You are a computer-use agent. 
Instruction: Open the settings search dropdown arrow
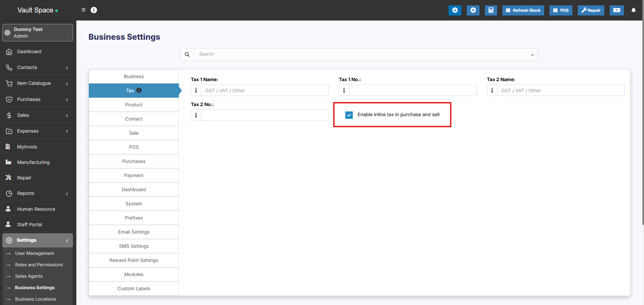tap(532, 55)
